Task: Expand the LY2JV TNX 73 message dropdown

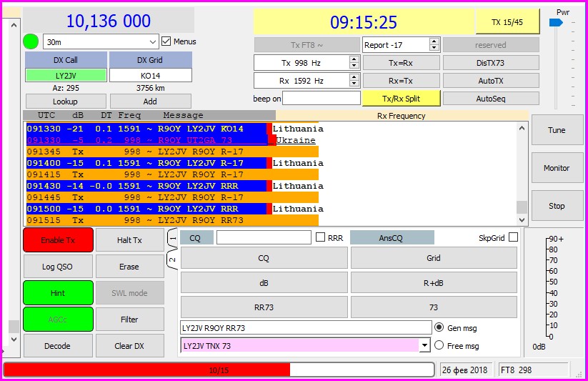Action: click(x=426, y=346)
